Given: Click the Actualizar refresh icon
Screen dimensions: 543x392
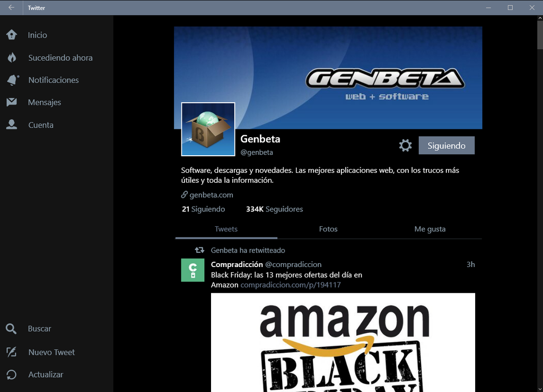Looking at the screenshot, I should 12,375.
